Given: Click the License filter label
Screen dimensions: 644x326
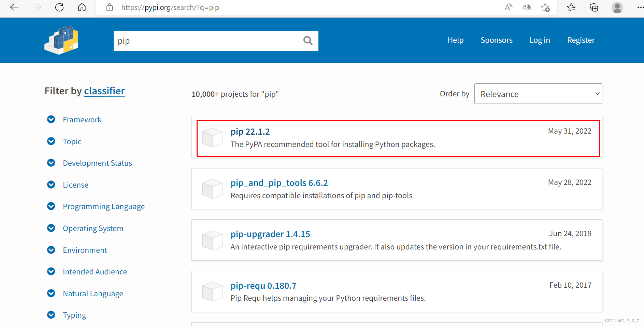Looking at the screenshot, I should [75, 185].
